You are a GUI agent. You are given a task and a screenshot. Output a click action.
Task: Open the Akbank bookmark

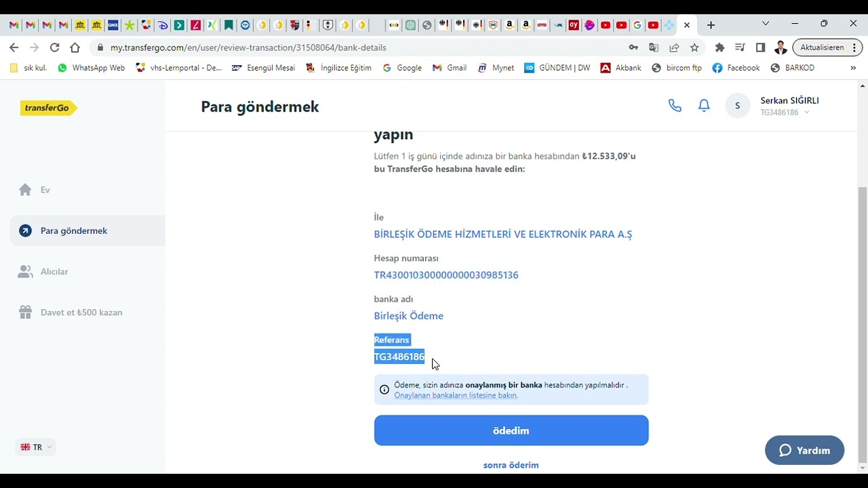[621, 68]
